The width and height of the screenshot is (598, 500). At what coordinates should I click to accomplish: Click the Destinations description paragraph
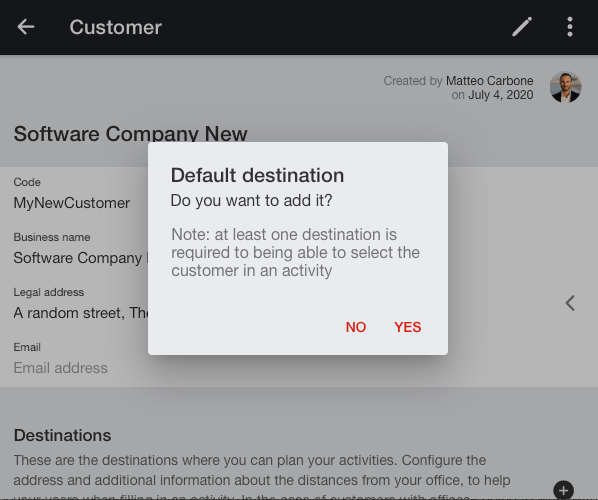(x=262, y=477)
